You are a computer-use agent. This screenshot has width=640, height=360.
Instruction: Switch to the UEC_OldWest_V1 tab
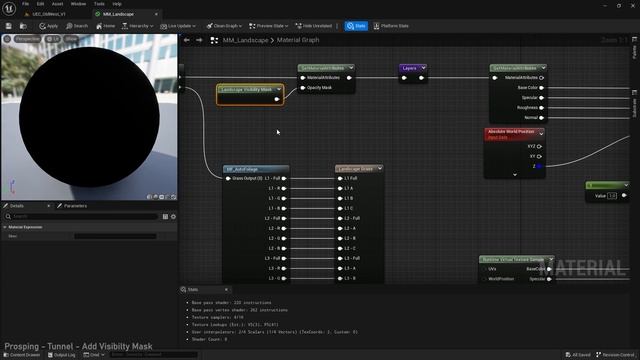49,14
